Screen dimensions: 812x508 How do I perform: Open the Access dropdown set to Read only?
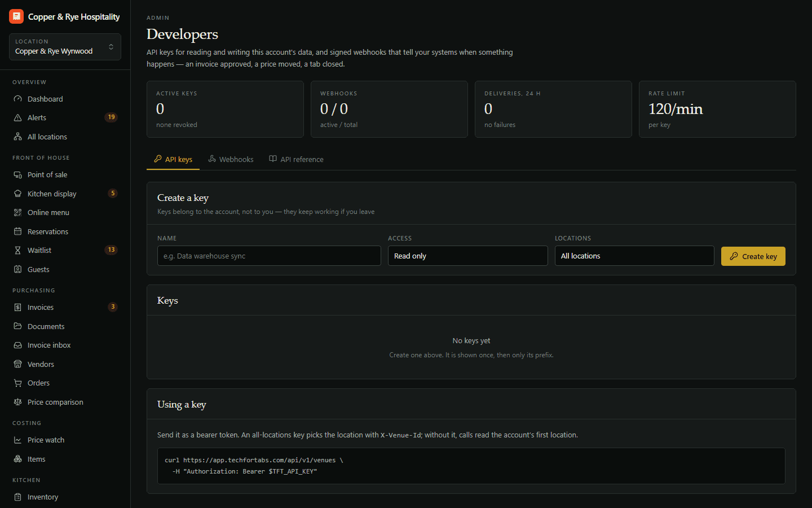(467, 256)
